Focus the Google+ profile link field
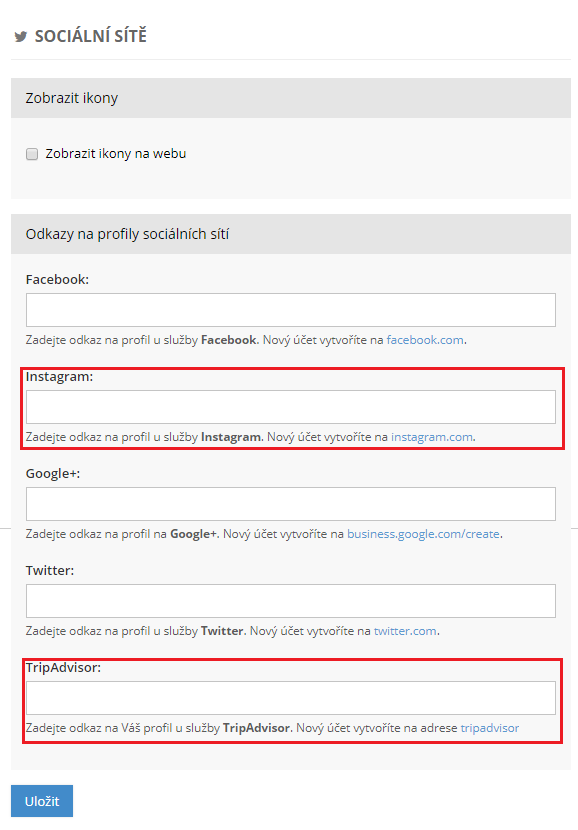This screenshot has width=578, height=830. pyautogui.click(x=291, y=504)
